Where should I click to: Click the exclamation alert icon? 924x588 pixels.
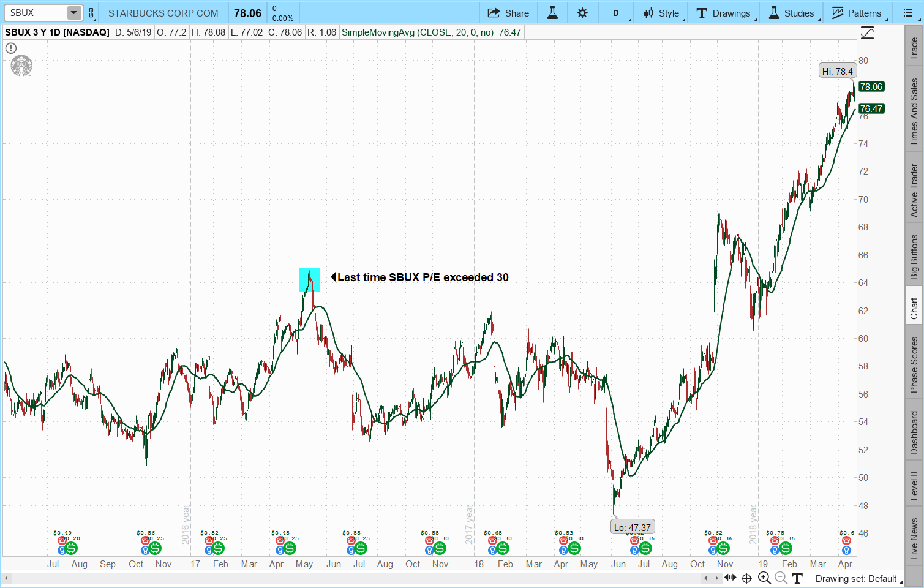11,48
